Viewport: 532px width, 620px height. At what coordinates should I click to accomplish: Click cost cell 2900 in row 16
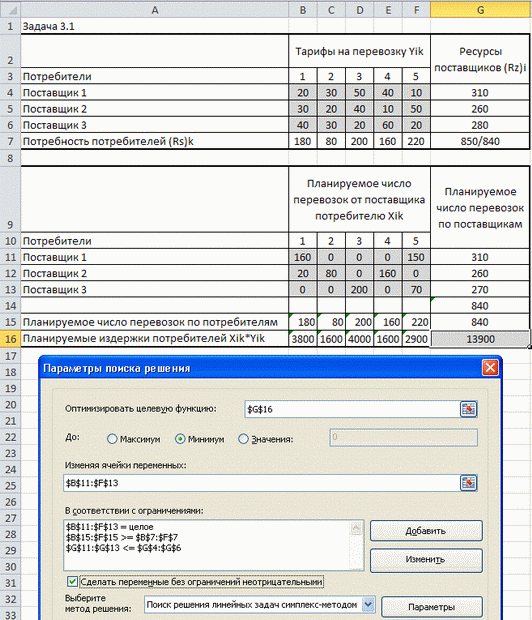click(x=416, y=339)
